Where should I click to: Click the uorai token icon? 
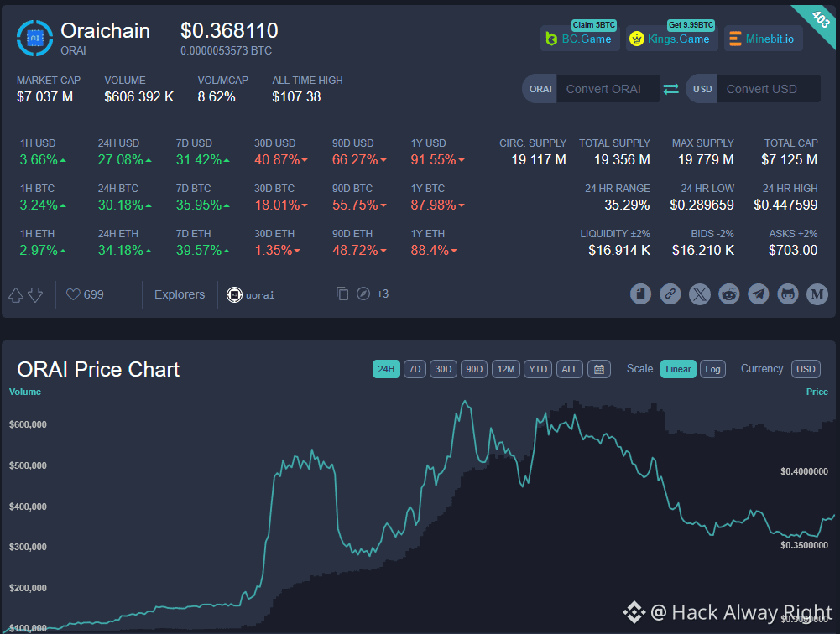tap(234, 294)
